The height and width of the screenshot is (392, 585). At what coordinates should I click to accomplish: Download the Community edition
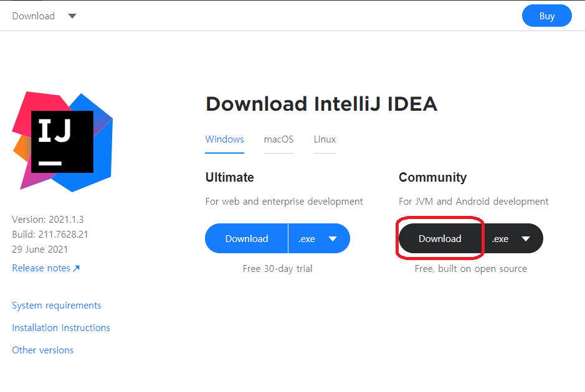tap(440, 238)
